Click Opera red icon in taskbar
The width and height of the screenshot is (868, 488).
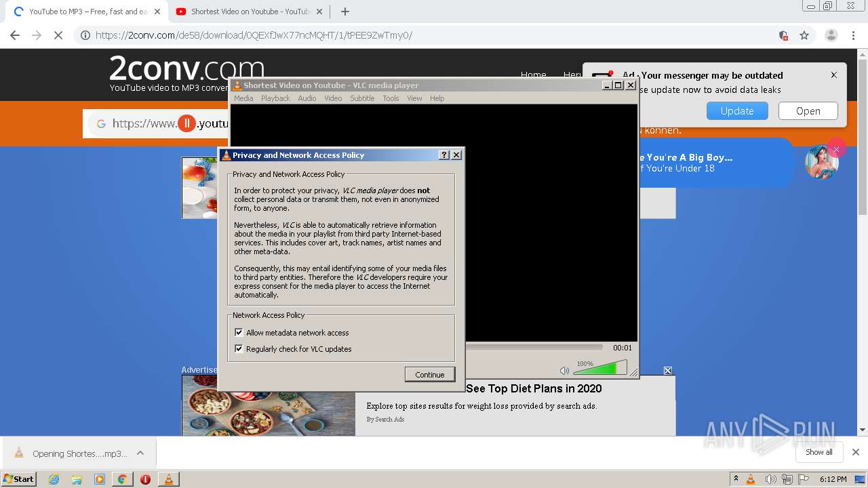click(145, 479)
